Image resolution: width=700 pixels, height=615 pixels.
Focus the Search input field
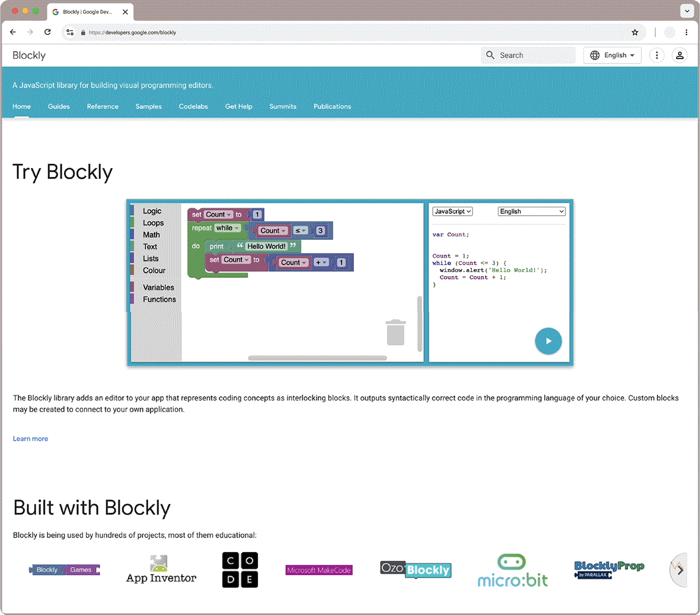[528, 55]
